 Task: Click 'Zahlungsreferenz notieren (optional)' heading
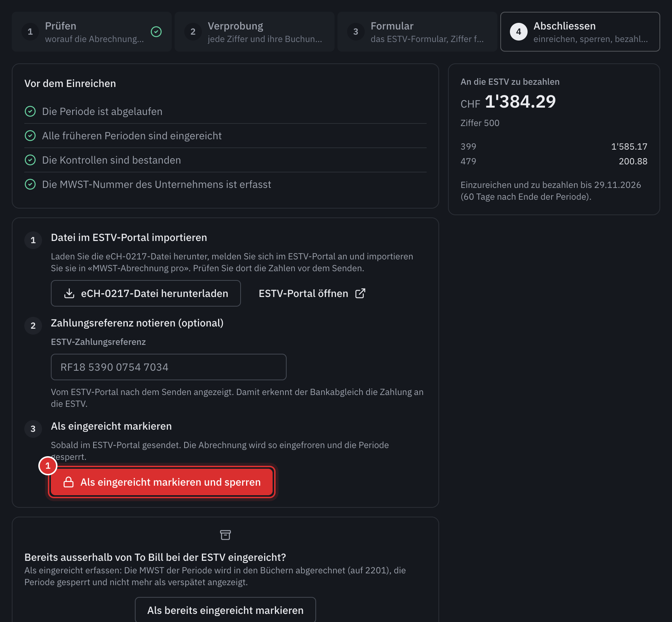(x=137, y=323)
